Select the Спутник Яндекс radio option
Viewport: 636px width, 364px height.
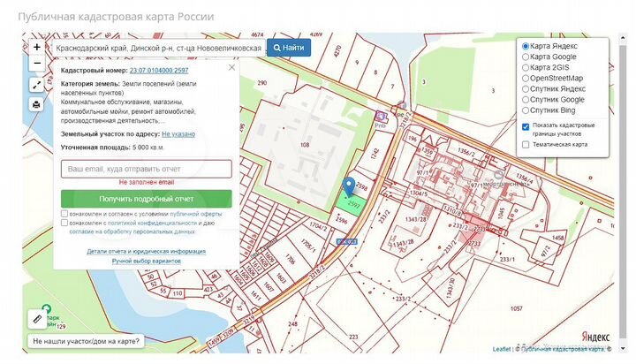(x=526, y=88)
